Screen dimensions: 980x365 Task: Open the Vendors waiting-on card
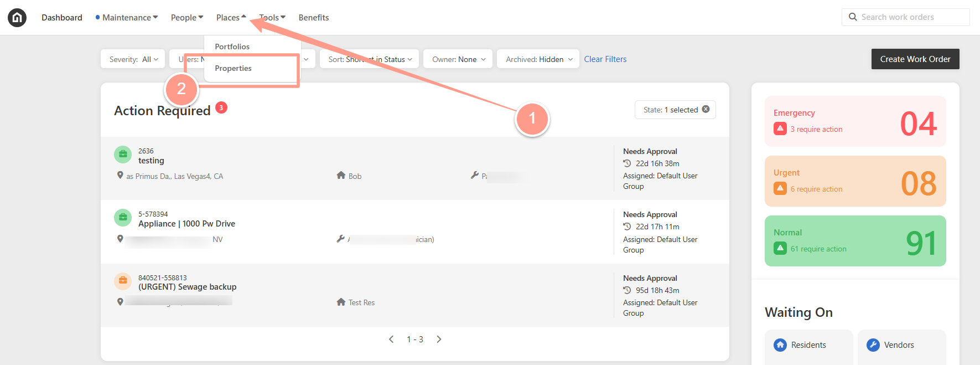click(902, 347)
